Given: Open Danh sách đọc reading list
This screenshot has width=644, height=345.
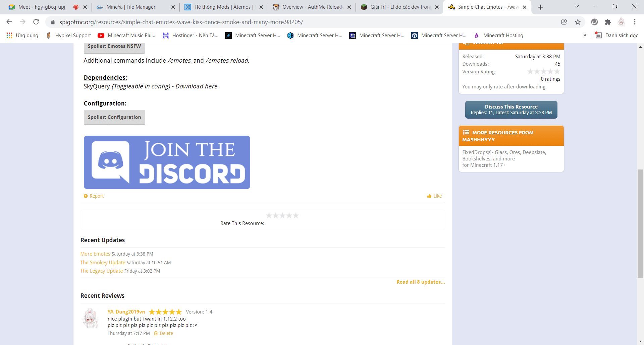Looking at the screenshot, I should click(616, 35).
